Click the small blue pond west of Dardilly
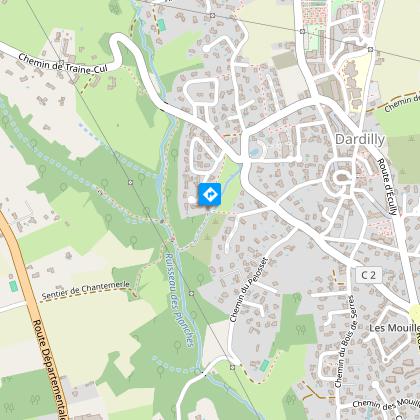 click(254, 152)
